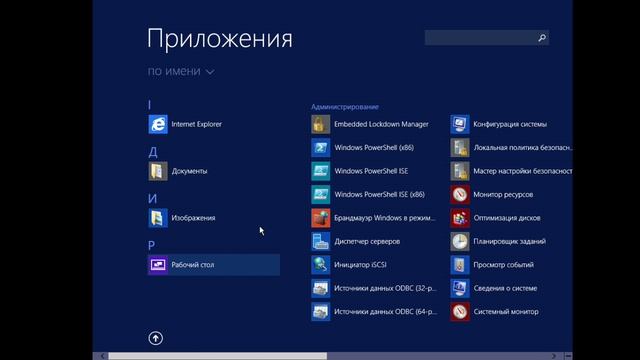This screenshot has width=640, height=360.
Task: Open the 'по имени' sort dropdown
Action: pyautogui.click(x=181, y=71)
